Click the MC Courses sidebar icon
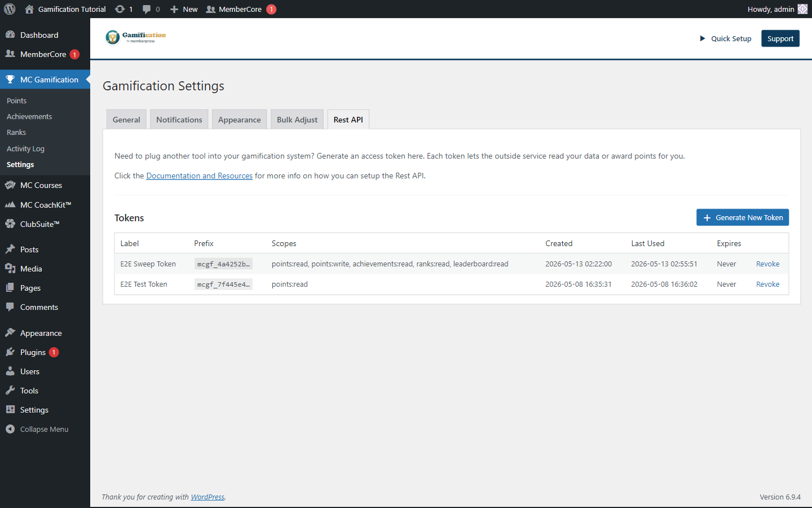 [10, 185]
